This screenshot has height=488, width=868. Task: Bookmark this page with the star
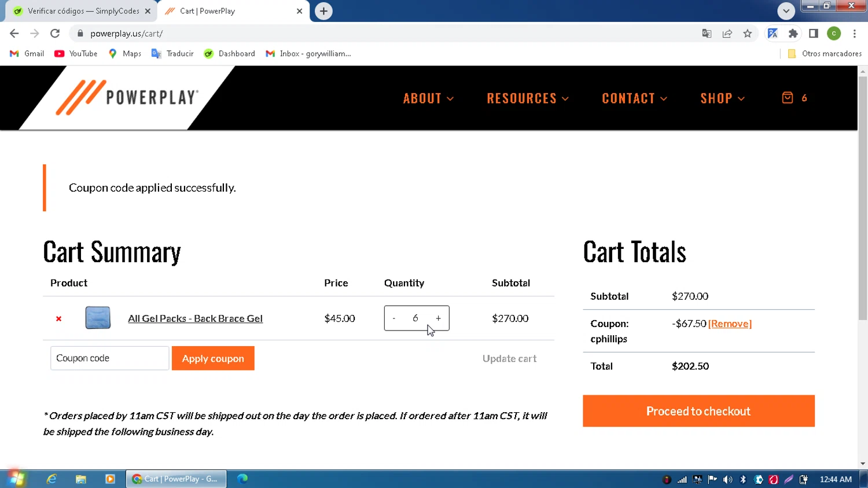point(748,34)
